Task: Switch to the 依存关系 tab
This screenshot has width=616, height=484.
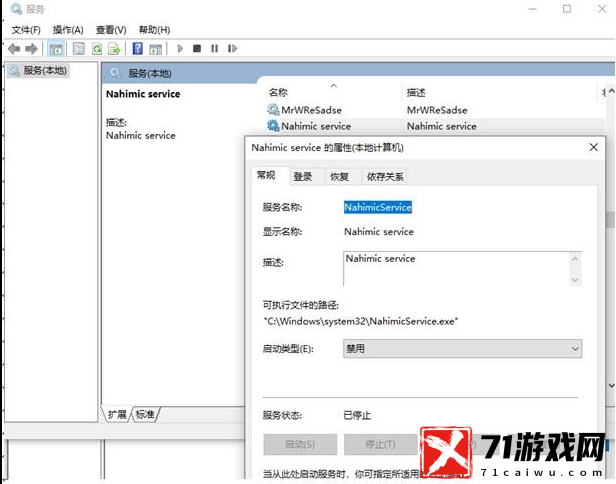Action: point(385,176)
